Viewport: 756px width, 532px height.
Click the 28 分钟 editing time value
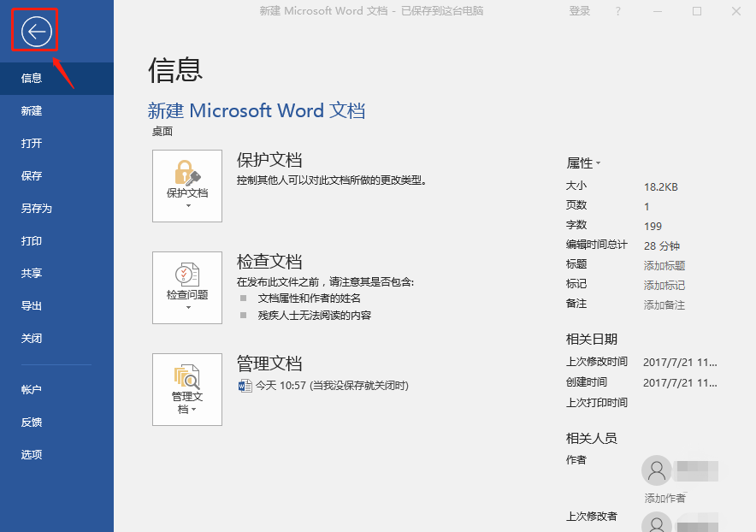coord(662,246)
